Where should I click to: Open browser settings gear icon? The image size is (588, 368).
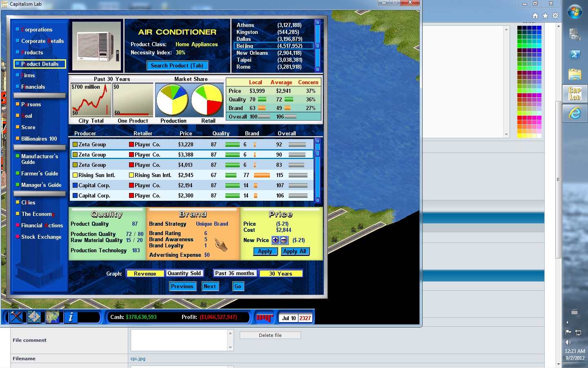pyautogui.click(x=555, y=16)
